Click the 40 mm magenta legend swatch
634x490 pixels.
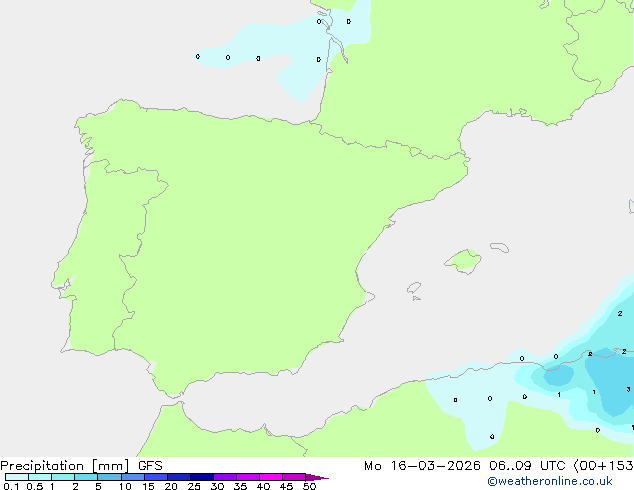pyautogui.click(x=271, y=477)
